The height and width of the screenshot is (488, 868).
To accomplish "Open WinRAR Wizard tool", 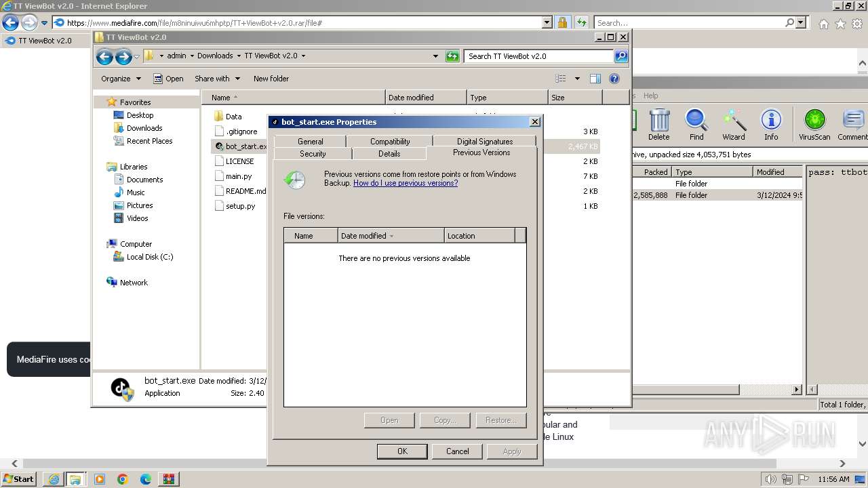I will point(733,125).
